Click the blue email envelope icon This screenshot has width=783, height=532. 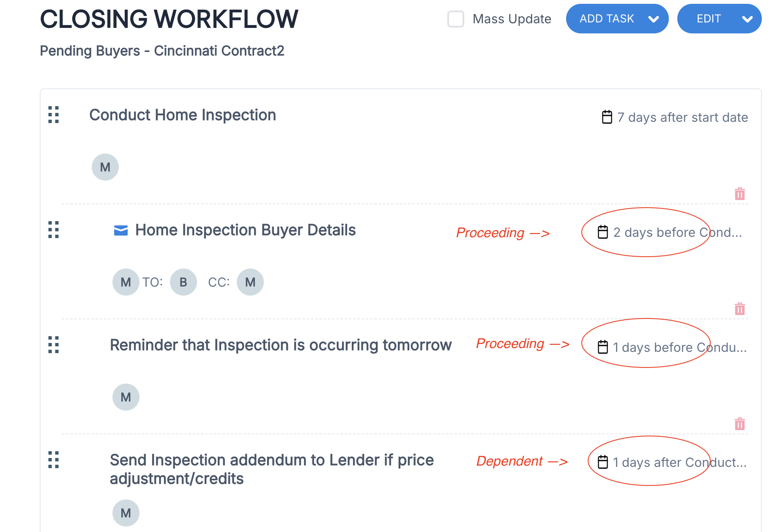[x=121, y=230]
